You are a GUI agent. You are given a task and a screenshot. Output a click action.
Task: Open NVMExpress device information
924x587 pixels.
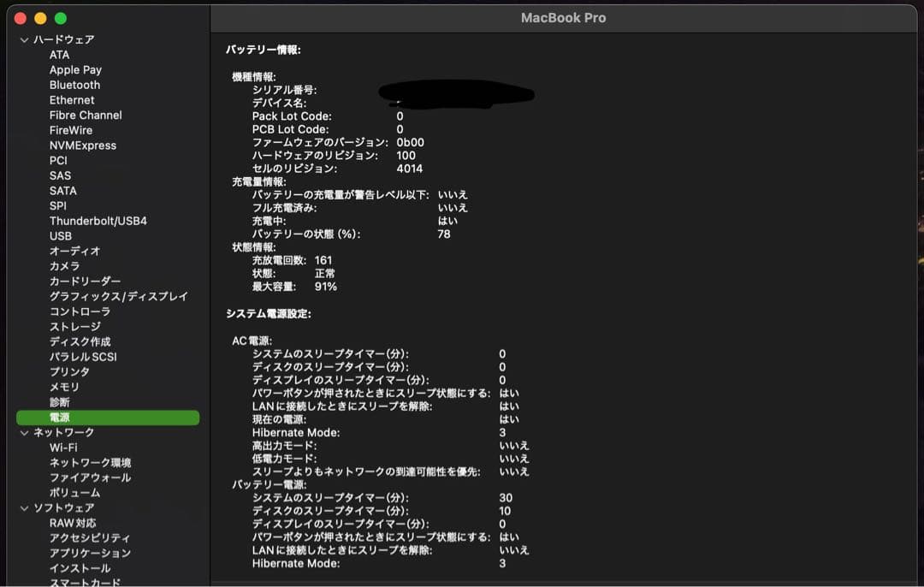click(84, 145)
